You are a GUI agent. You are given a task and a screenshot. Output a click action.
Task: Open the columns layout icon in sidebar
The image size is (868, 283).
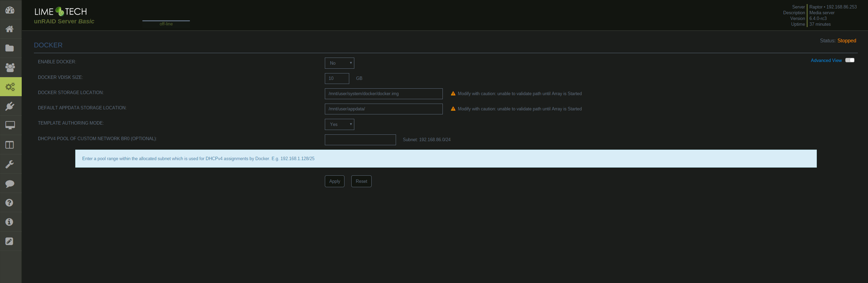10,145
